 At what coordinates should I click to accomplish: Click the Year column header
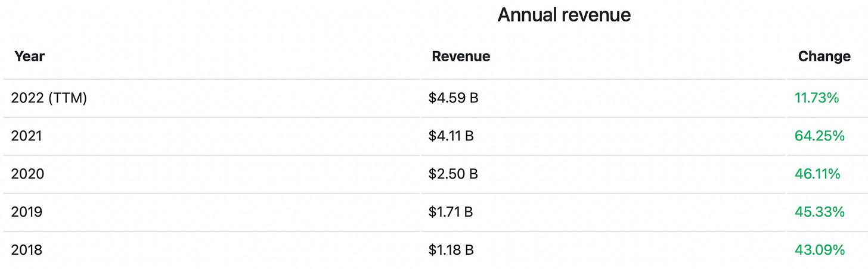(x=30, y=57)
